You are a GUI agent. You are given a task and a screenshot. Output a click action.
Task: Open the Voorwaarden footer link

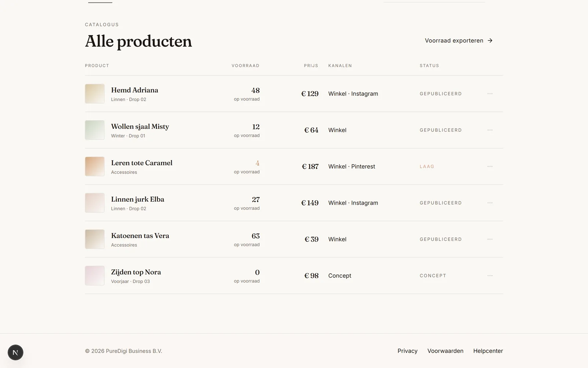pos(445,351)
